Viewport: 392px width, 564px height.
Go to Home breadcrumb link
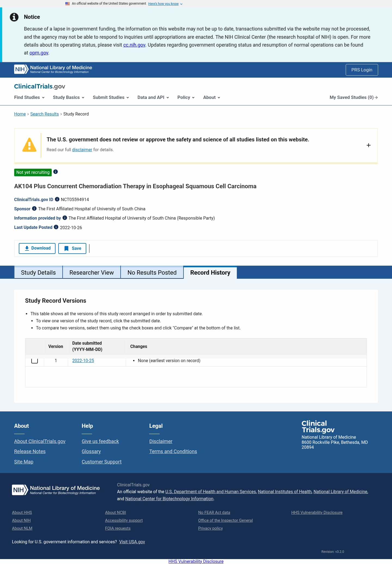coord(20,114)
